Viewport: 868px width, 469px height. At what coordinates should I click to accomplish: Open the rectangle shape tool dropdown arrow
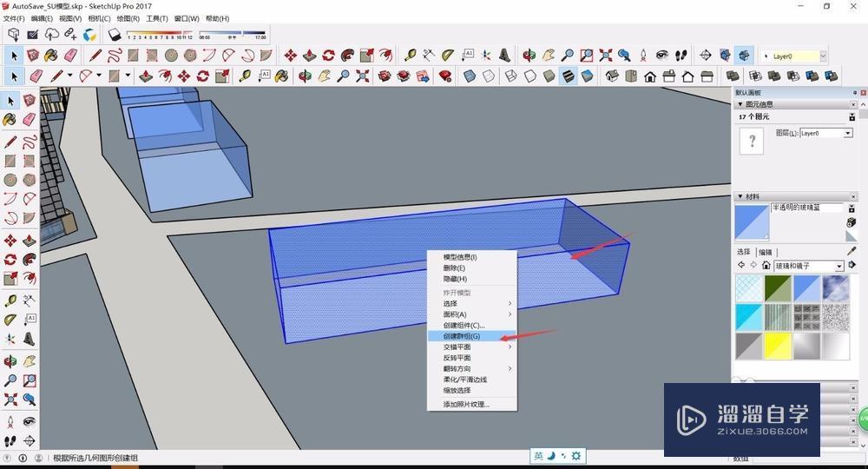[x=128, y=76]
